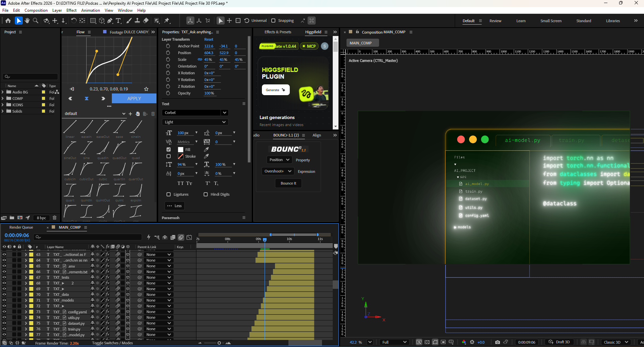This screenshot has width=644, height=347.
Task: Open the Animation menu
Action: coord(91,10)
